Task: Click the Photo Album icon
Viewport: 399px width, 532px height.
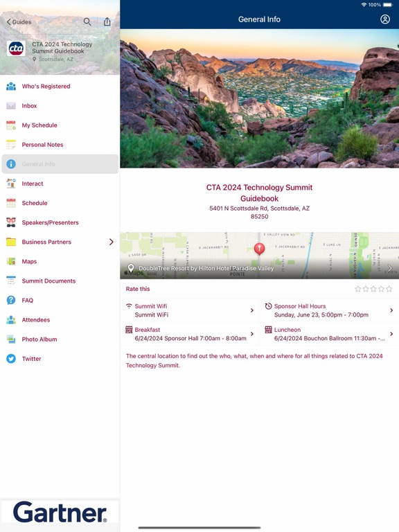Action: coord(11,339)
